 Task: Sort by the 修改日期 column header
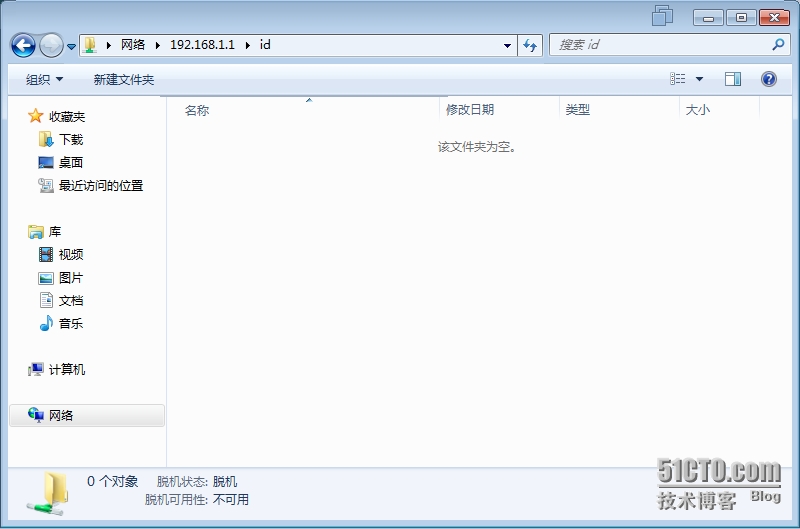click(470, 110)
